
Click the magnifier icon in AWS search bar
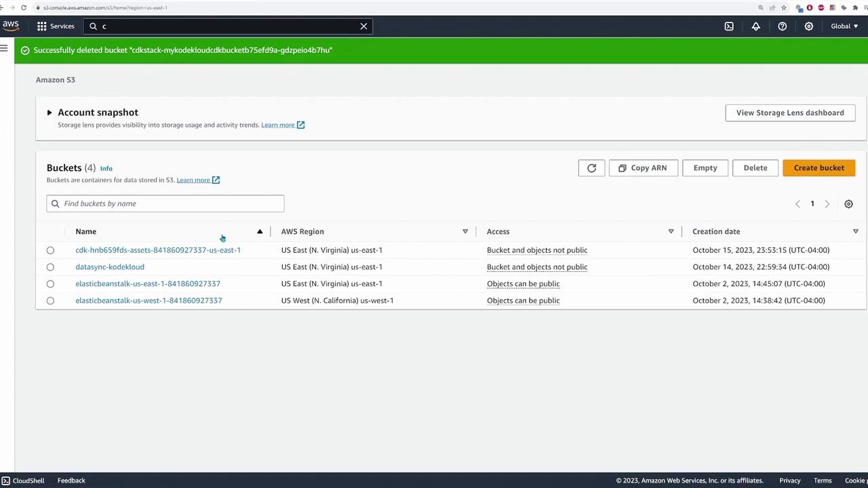point(94,26)
